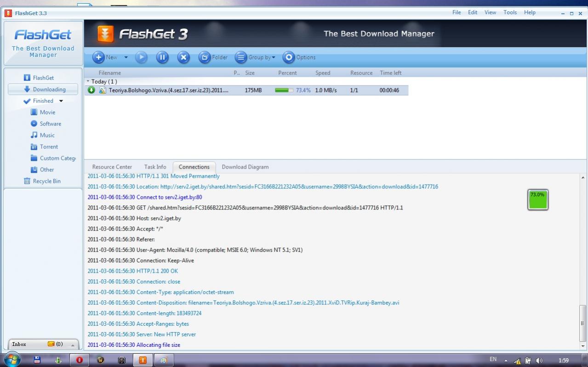Click the floating 73.0% drop zone box

coord(538,200)
